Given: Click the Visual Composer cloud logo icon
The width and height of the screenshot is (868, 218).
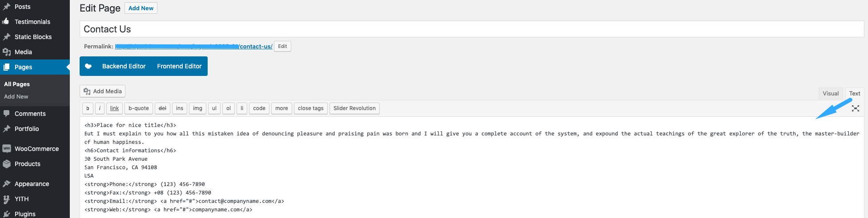Looking at the screenshot, I should [x=88, y=66].
